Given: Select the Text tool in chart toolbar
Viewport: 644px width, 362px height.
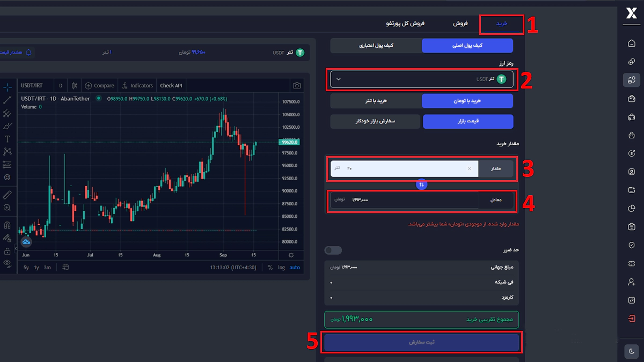Looking at the screenshot, I should pos(8,139).
